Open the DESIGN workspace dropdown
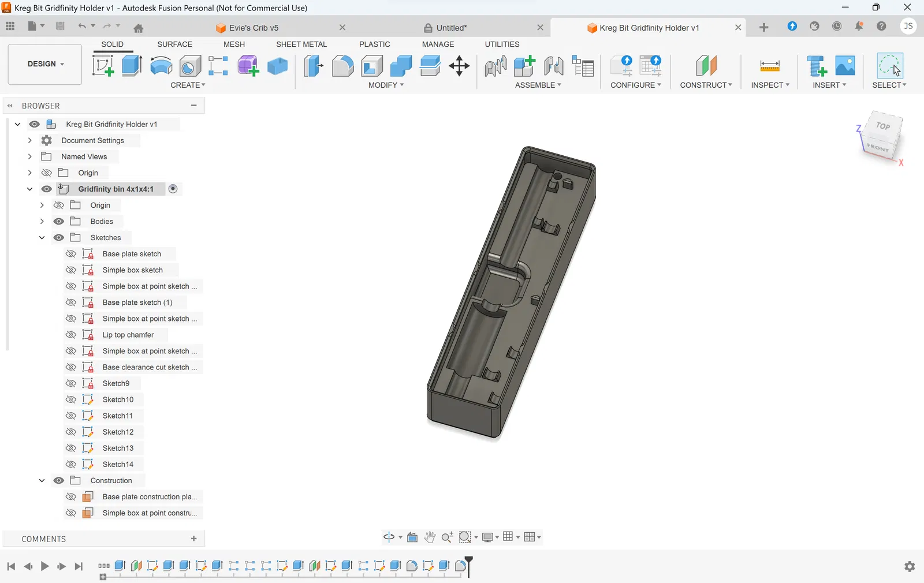Image resolution: width=924 pixels, height=583 pixels. coord(45,64)
